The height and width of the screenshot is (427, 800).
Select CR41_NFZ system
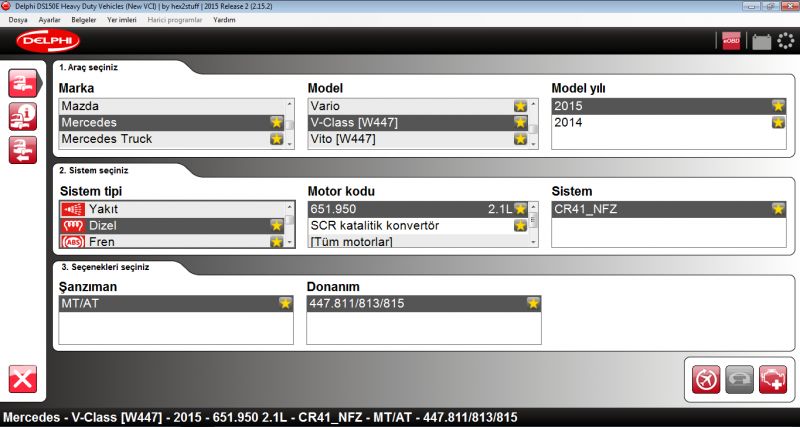pos(669,209)
